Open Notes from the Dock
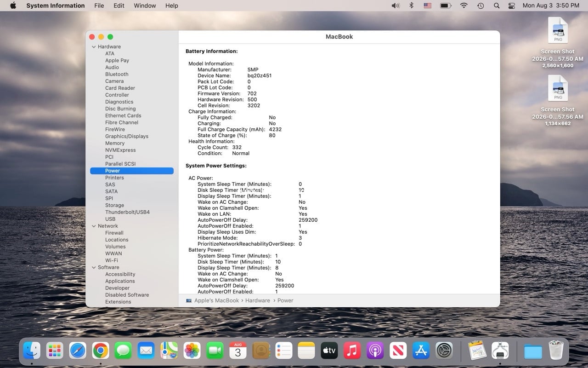The height and width of the screenshot is (368, 588). (306, 351)
